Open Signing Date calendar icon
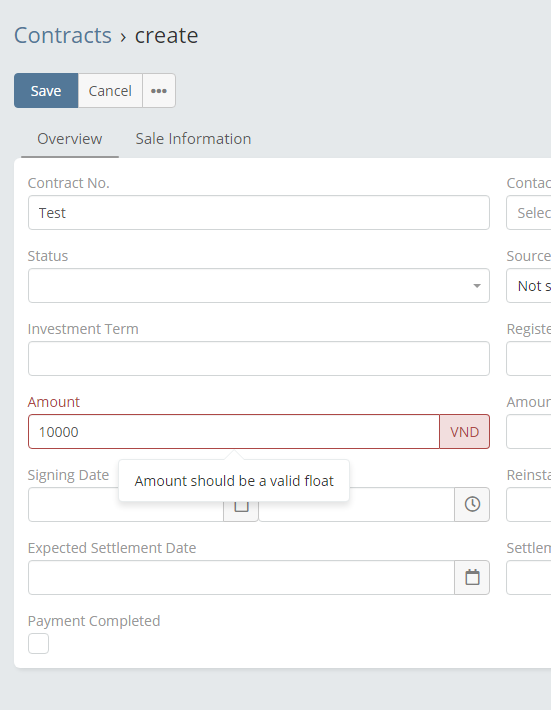 coord(241,505)
